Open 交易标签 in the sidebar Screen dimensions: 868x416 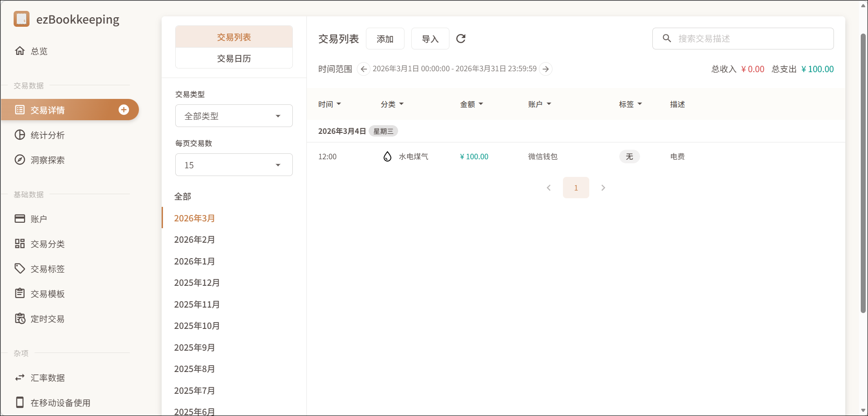[x=47, y=269]
